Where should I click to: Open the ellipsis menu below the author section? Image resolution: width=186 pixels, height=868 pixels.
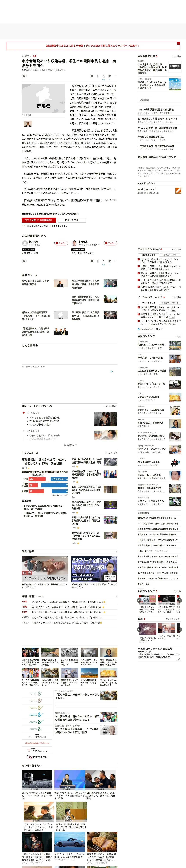(115, 261)
